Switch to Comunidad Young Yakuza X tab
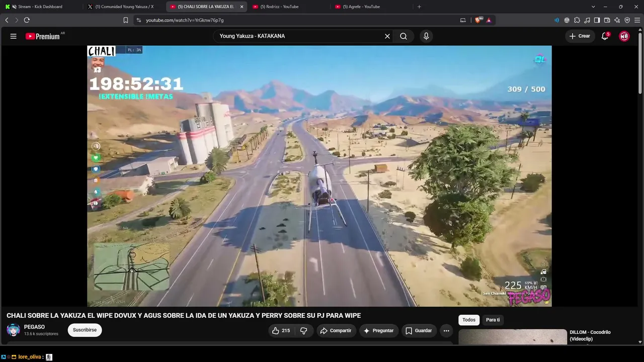Image resolution: width=644 pixels, height=362 pixels. [x=124, y=7]
